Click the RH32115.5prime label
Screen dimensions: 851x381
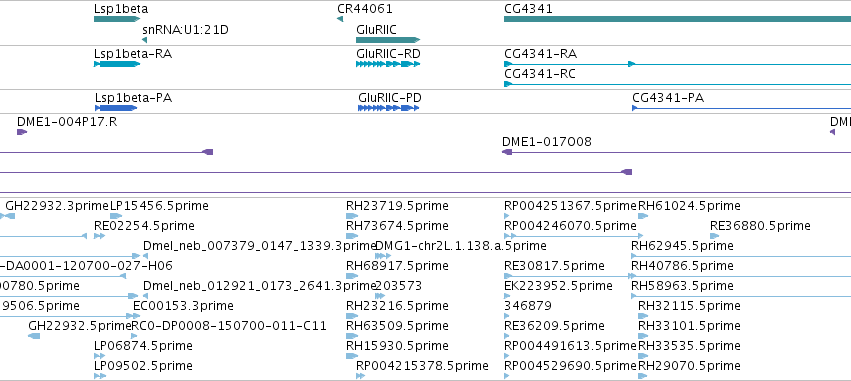click(x=689, y=306)
